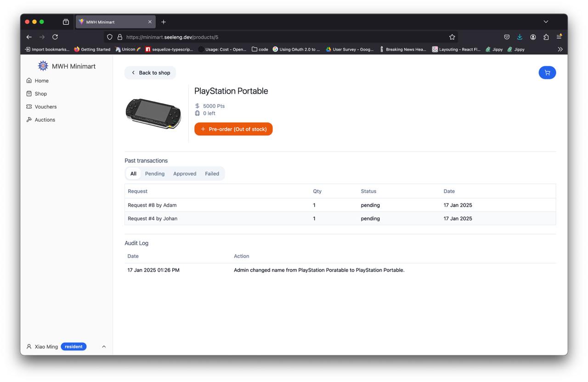Select the Pending transactions tab
Image resolution: width=588 pixels, height=382 pixels.
155,174
